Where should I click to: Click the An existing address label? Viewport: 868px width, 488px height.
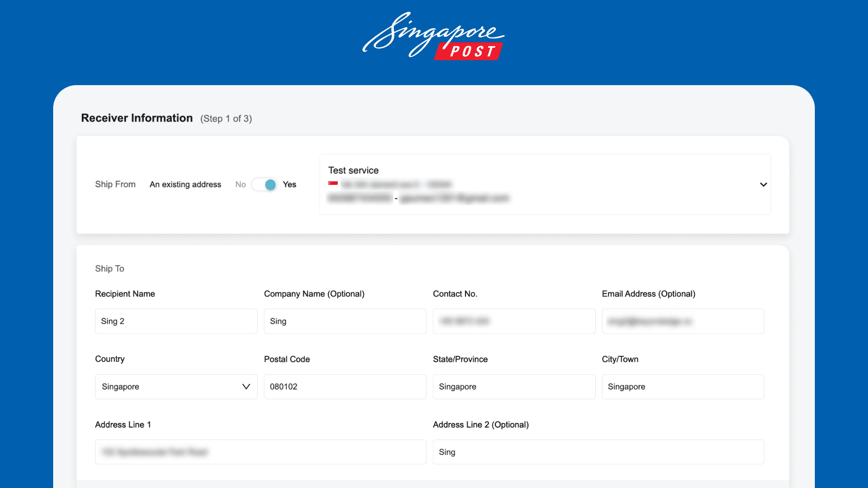click(x=186, y=184)
